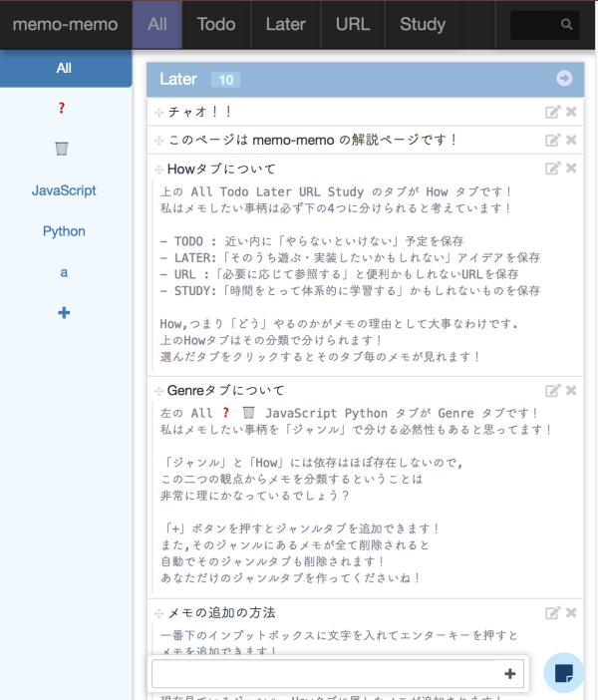
Task: Click drag handle of Howタブについて memo
Action: tap(158, 170)
